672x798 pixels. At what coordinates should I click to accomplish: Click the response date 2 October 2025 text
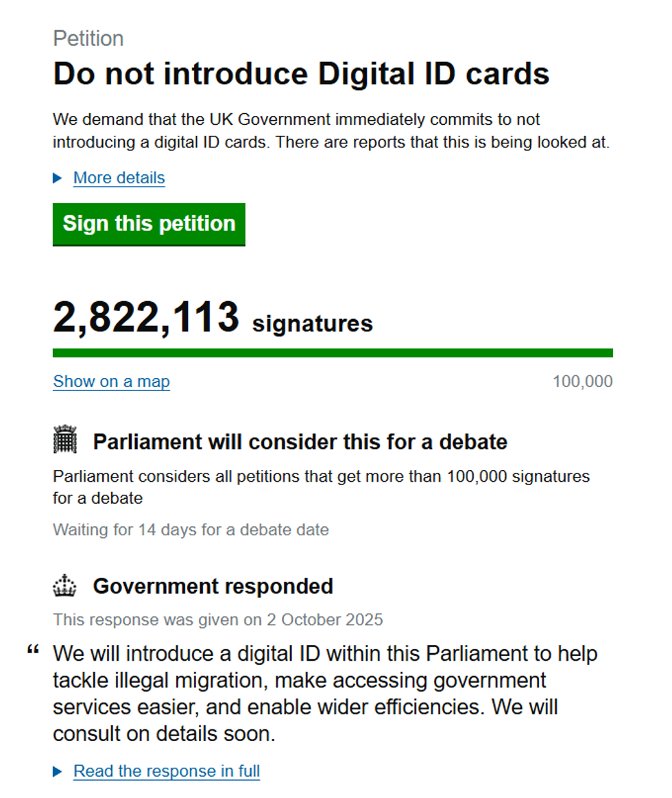pos(218,620)
